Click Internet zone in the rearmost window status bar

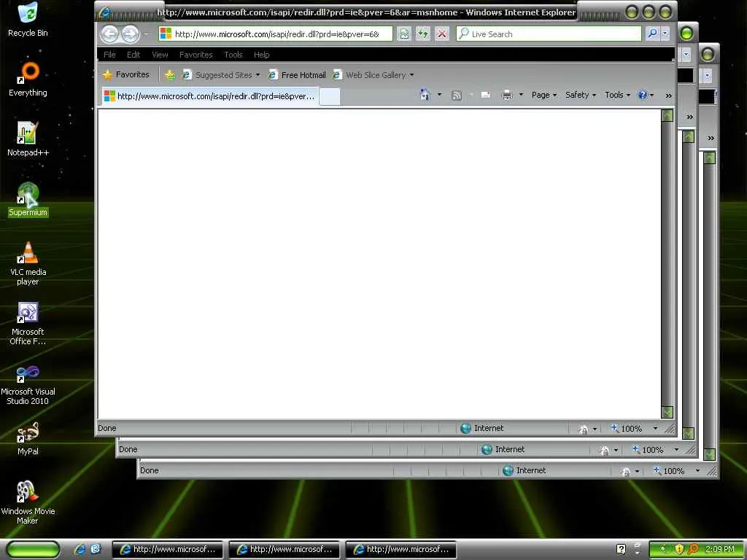click(524, 470)
